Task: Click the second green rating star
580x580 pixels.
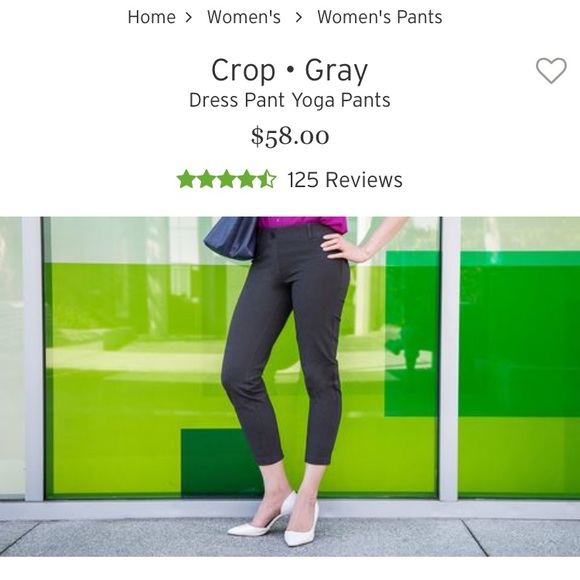Action: click(206, 179)
